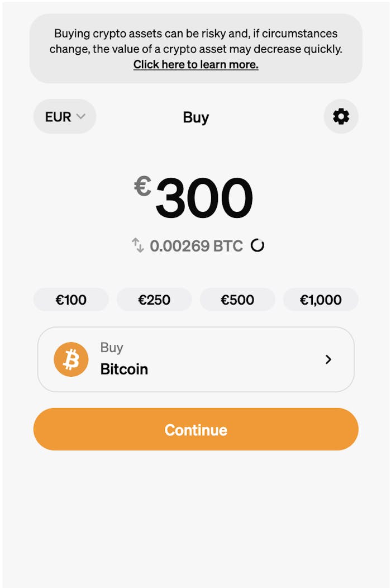Click the orange Bitcoin logo icon
The image size is (391, 588).
[x=71, y=359]
